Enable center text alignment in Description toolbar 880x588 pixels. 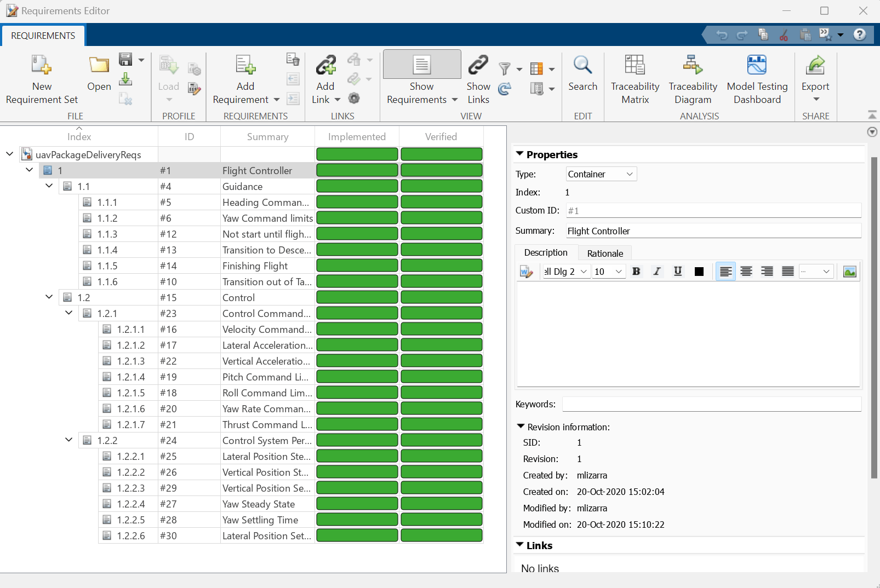tap(746, 271)
